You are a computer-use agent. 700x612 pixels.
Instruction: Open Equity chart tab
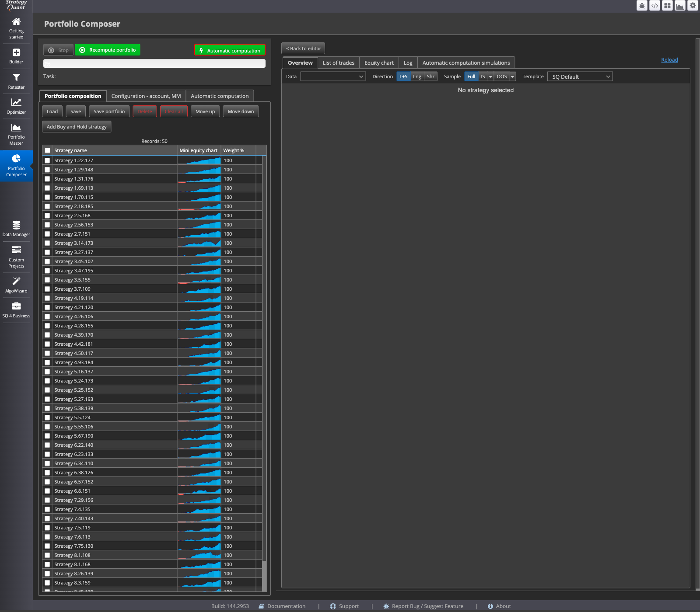379,63
